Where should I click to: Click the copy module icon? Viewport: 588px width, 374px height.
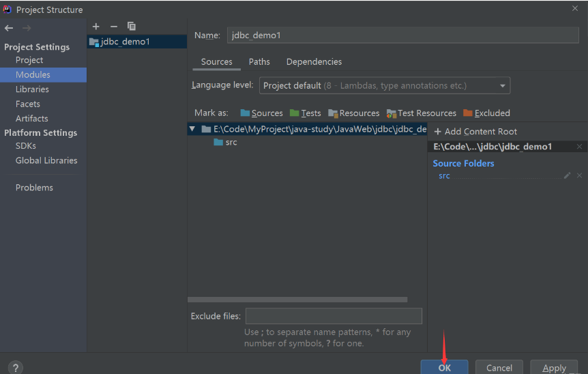click(x=132, y=27)
